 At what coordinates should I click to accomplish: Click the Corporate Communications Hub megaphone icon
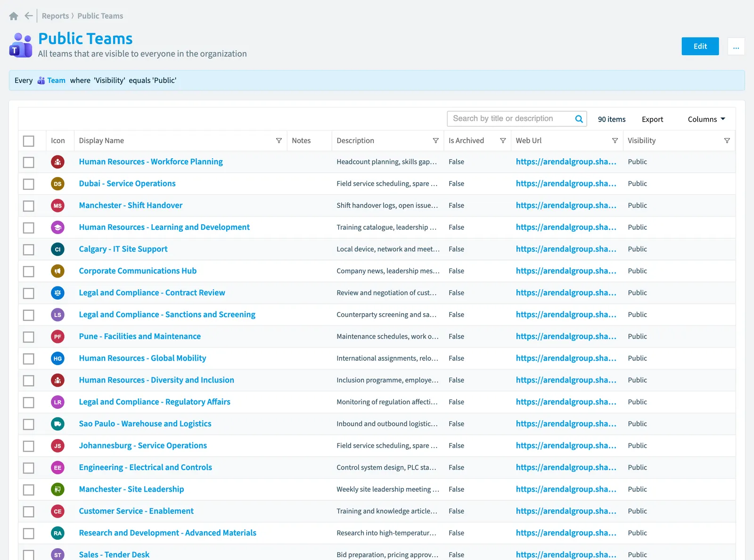[57, 271]
